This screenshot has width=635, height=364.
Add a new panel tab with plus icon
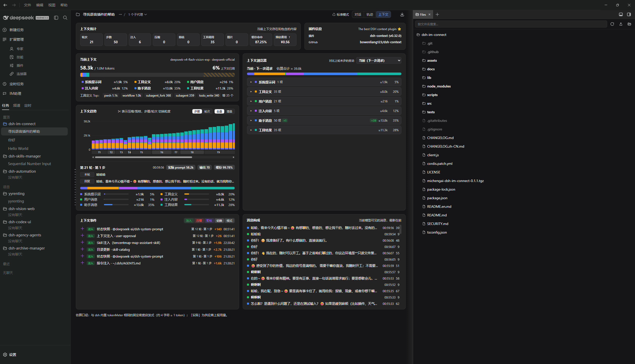437,14
